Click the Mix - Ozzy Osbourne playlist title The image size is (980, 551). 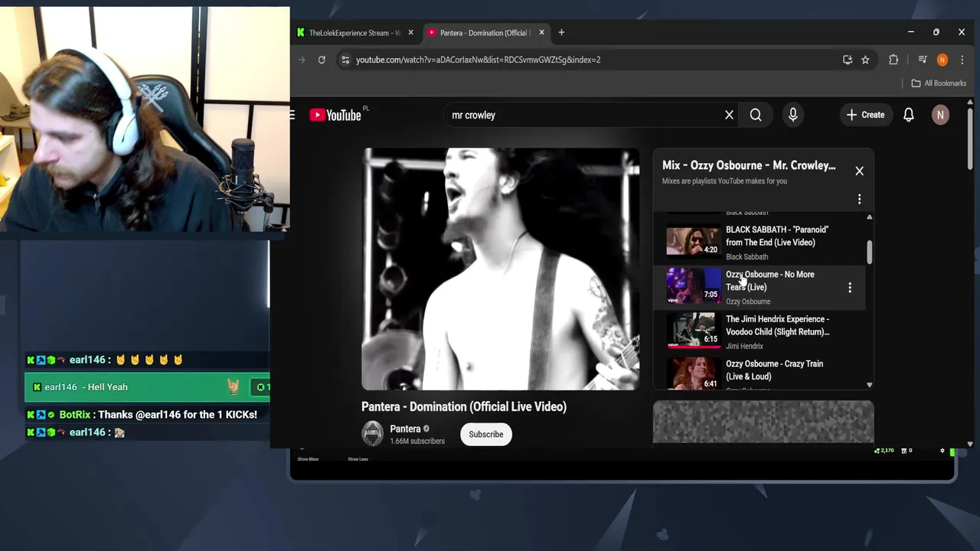[749, 165]
